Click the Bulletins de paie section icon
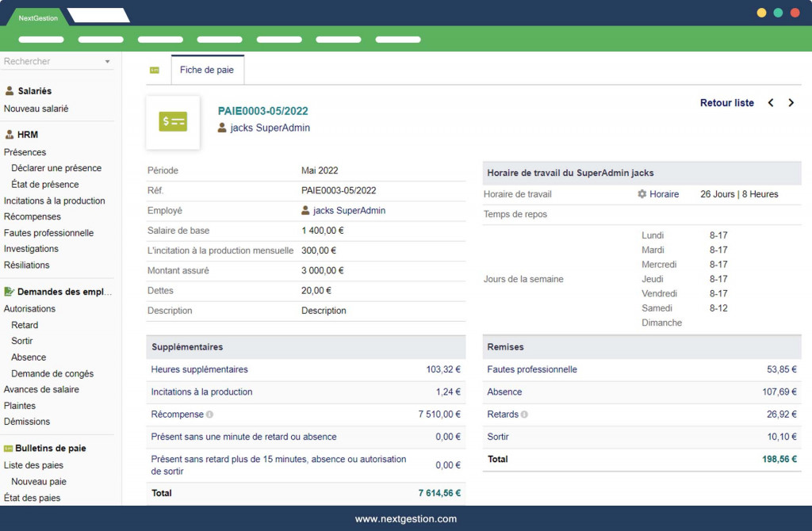Viewport: 812px width, 531px height. pos(9,449)
